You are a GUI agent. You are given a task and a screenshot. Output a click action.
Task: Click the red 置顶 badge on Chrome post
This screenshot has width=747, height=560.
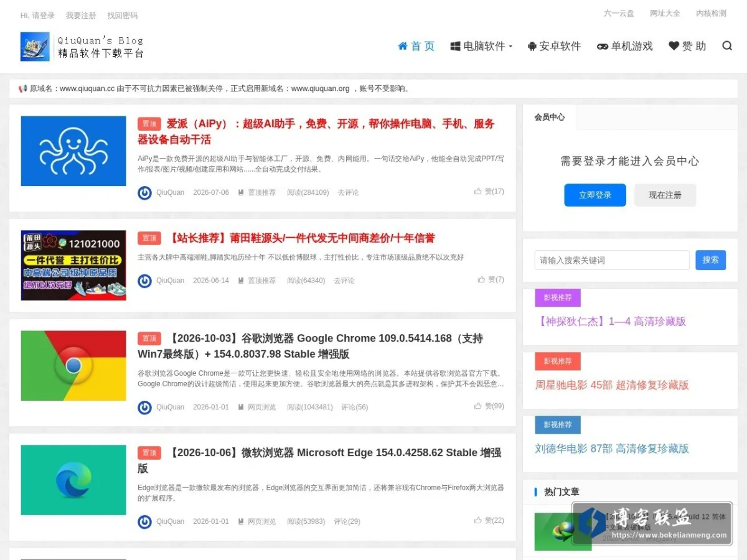tap(149, 338)
